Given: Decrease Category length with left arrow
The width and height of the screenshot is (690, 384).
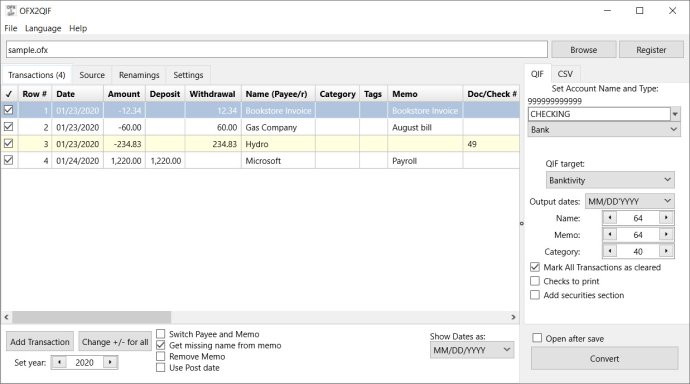Looking at the screenshot, I should [609, 251].
